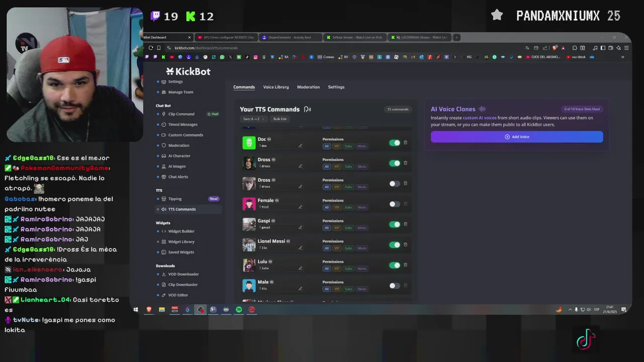Click the Bulk Edit button

click(280, 119)
